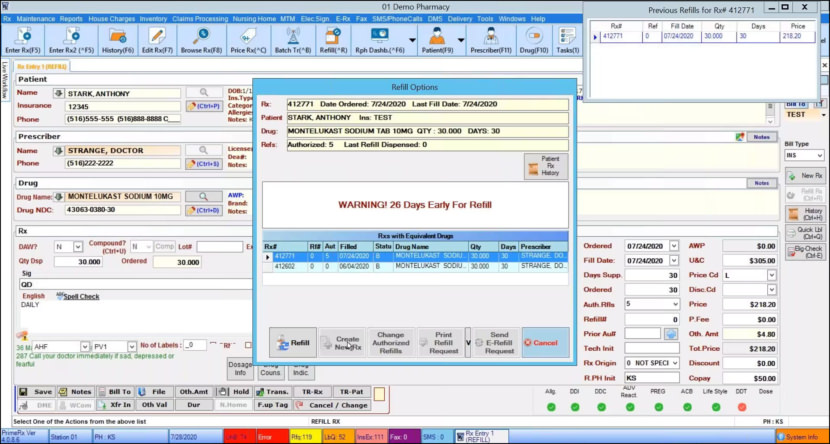Switch to Rx Entry 1 (REFILL) tab
The image size is (830, 444).
point(42,67)
